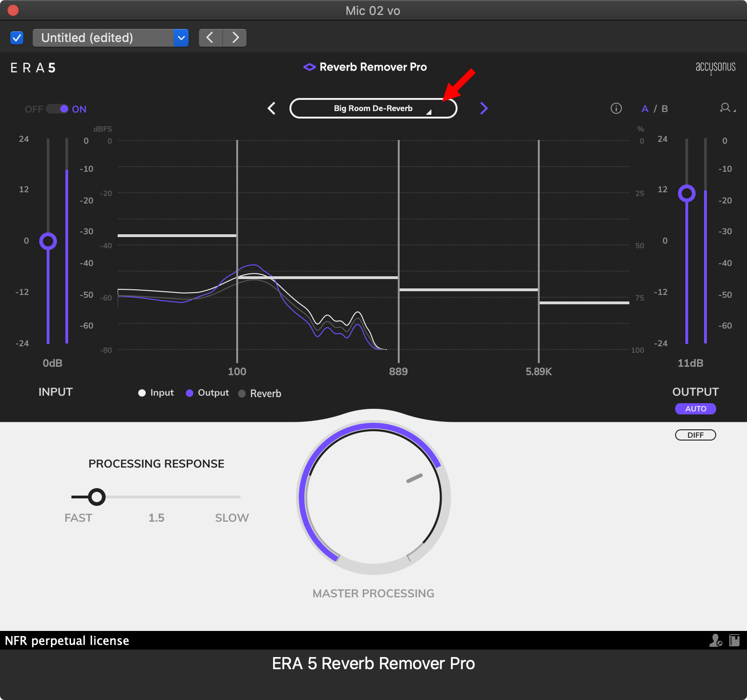This screenshot has height=700, width=747.
Task: Open the Big Room De-Reverb preset menu
Action: tap(373, 108)
